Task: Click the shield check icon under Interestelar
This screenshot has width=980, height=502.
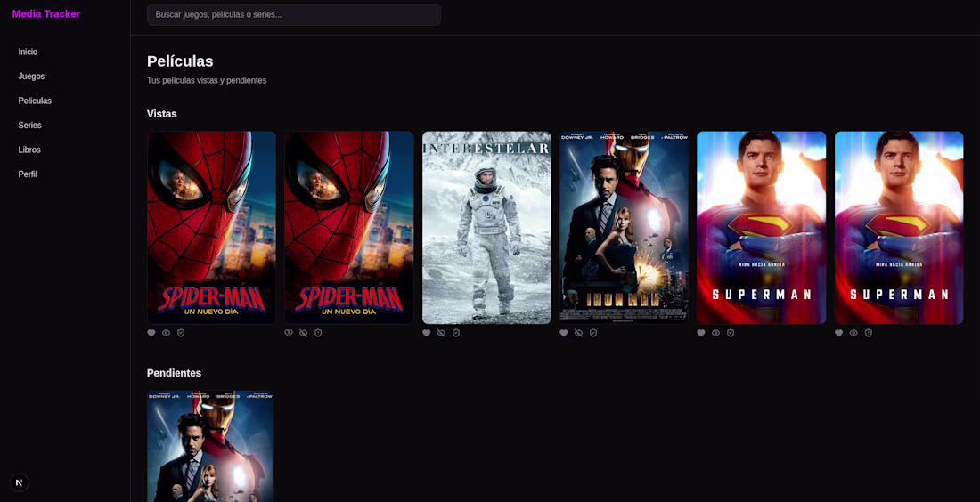Action: pos(456,334)
